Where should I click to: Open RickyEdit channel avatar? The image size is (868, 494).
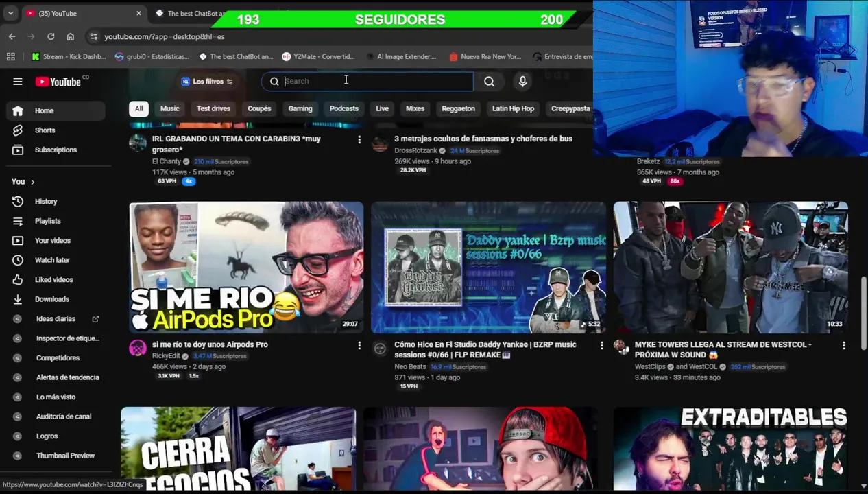pos(138,348)
